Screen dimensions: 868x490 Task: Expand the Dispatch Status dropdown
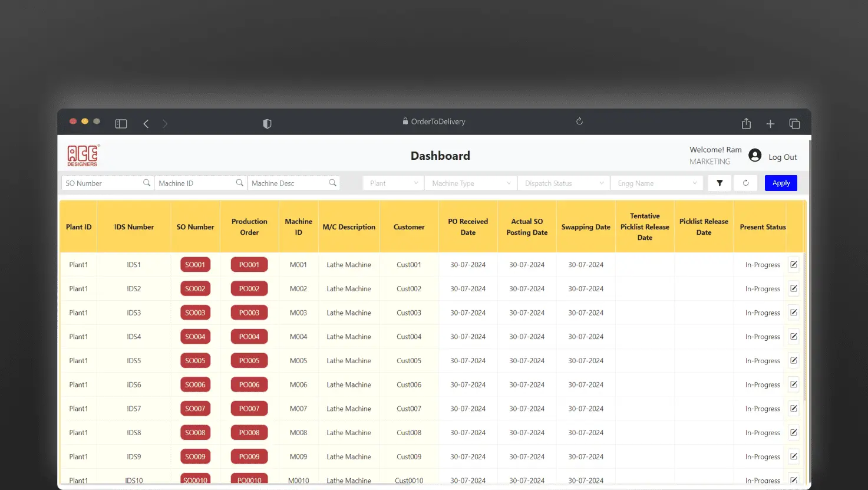pyautogui.click(x=563, y=183)
